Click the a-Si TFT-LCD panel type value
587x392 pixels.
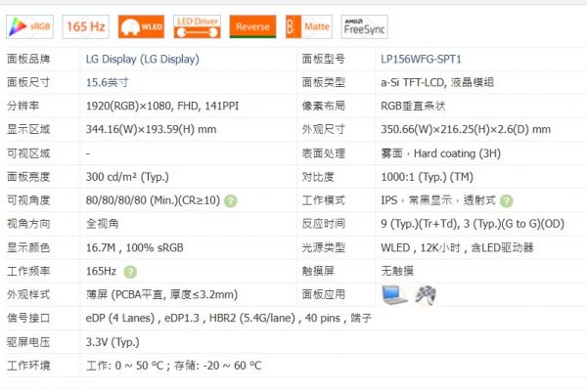tap(437, 82)
